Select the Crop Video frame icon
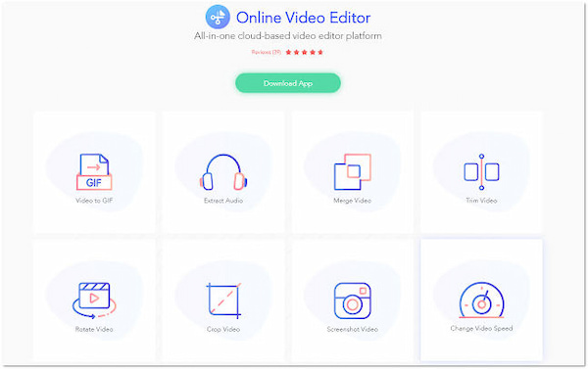588x369 pixels. (223, 300)
